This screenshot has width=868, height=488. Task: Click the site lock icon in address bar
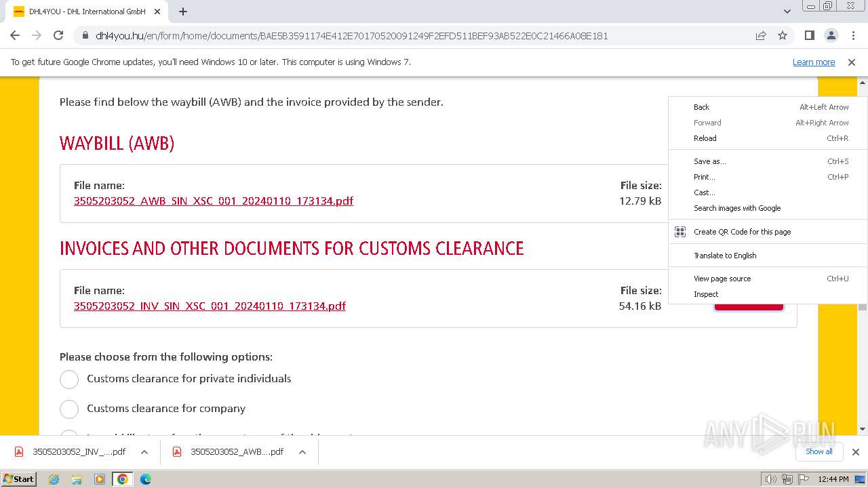(85, 36)
